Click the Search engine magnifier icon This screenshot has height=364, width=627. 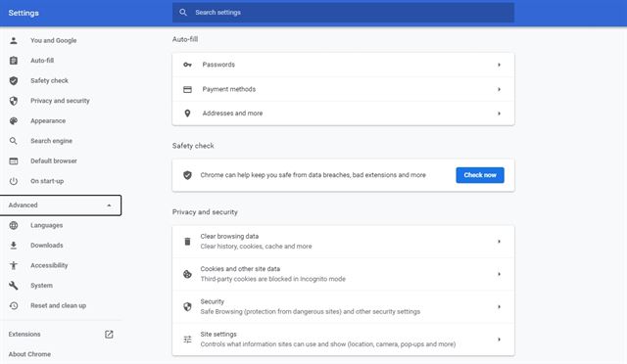(14, 141)
